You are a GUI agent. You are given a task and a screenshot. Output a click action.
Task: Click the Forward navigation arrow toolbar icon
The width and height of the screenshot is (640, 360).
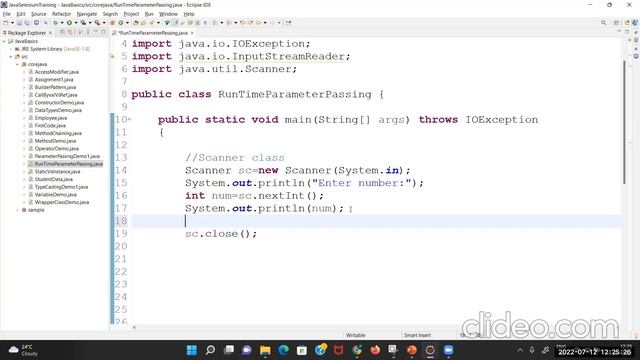(273, 23)
